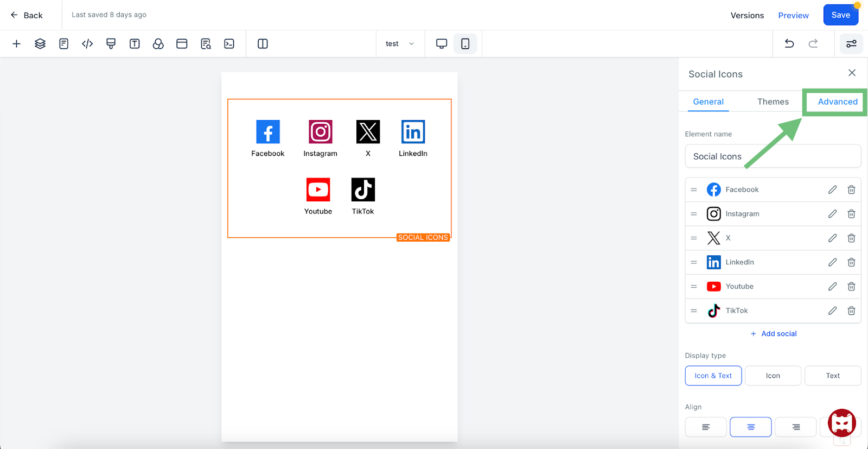Select Icon & Text display type
The image size is (868, 449).
(x=713, y=376)
